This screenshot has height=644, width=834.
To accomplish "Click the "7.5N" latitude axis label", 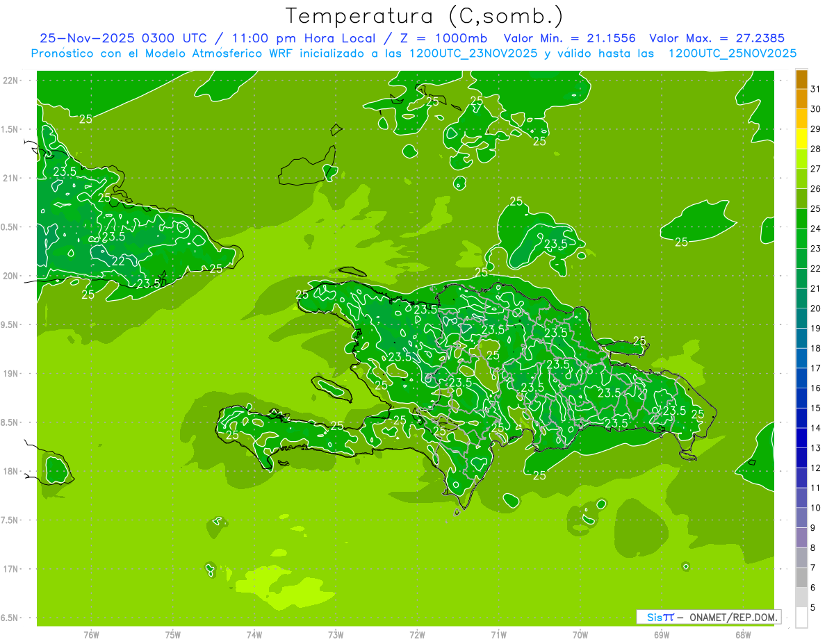I will pos(10,520).
